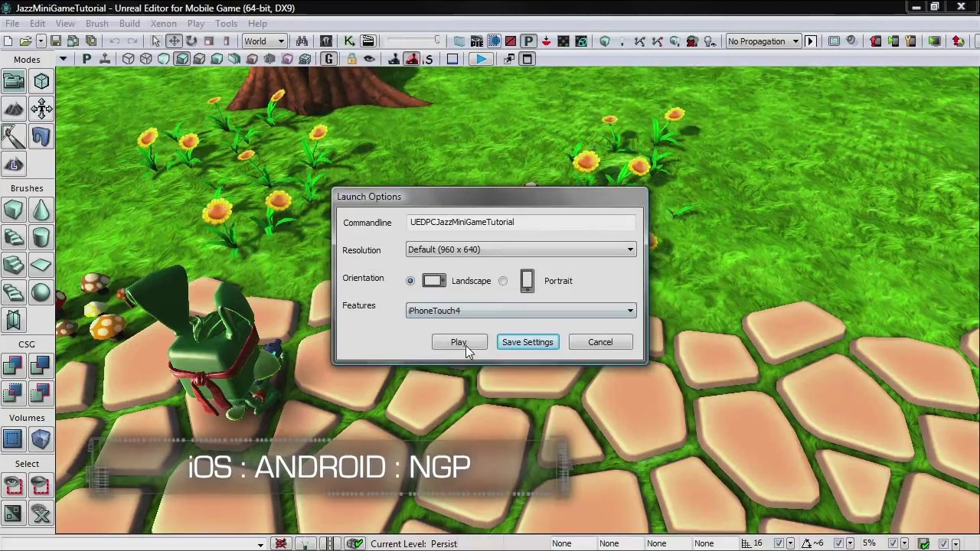Select the Cylinder brush builder

coord(41,237)
